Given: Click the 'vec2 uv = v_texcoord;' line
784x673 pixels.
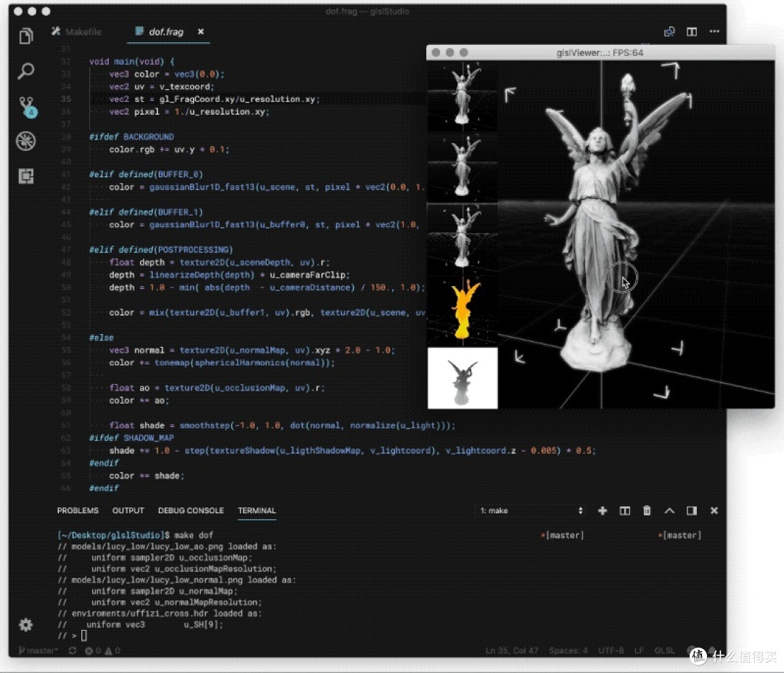Looking at the screenshot, I should click(161, 86).
